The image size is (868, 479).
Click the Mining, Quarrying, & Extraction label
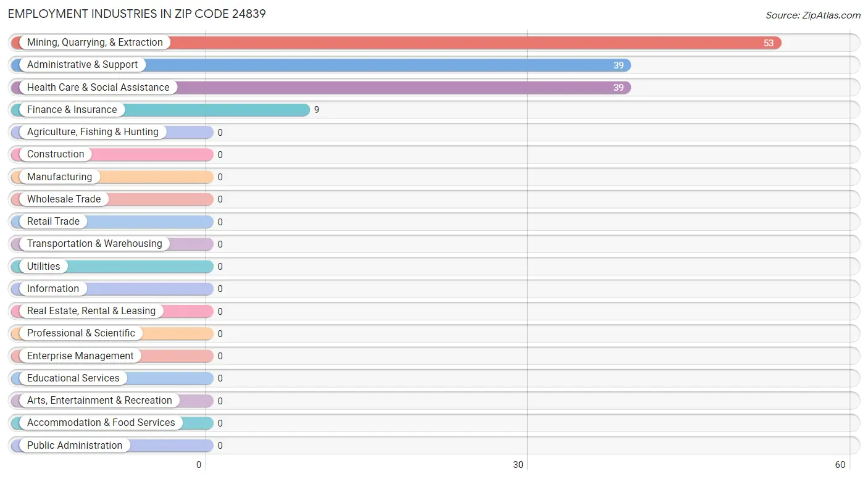pos(95,43)
